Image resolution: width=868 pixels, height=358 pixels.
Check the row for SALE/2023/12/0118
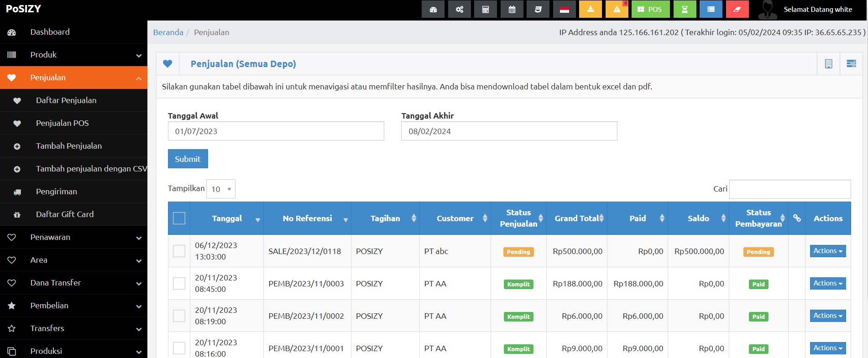click(179, 251)
